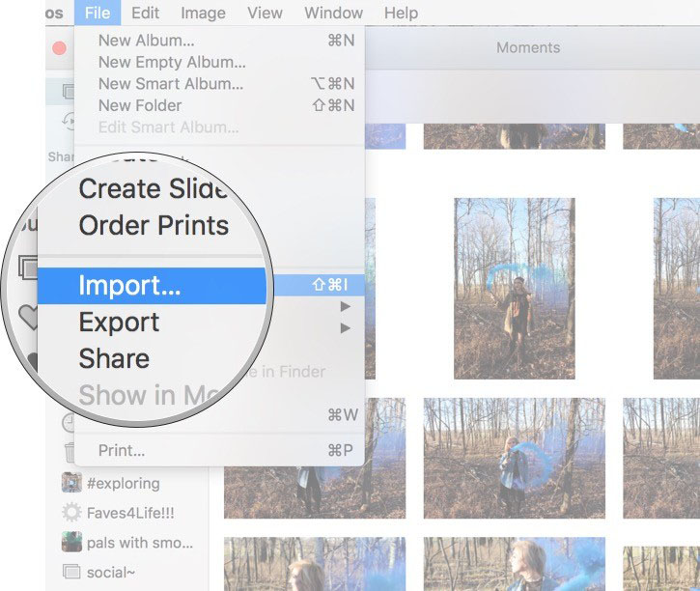This screenshot has height=591, width=700.
Task: Choose New Album… from File menu
Action: point(219,41)
